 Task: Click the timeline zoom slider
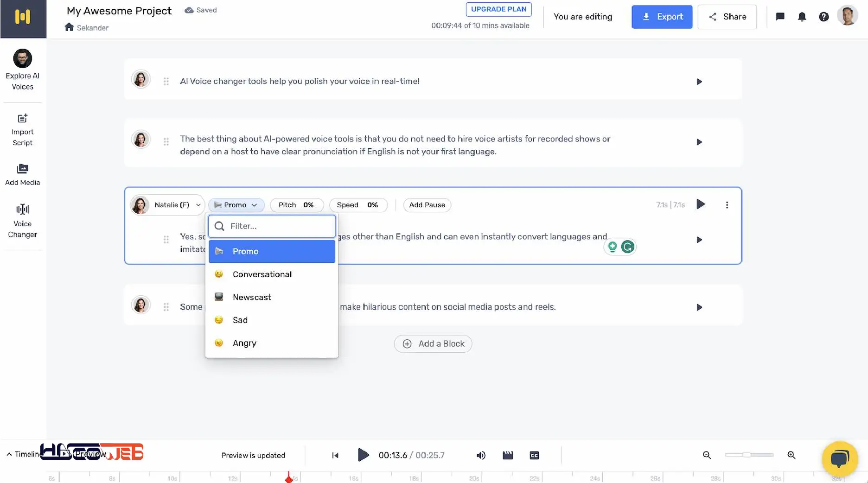[749, 455]
